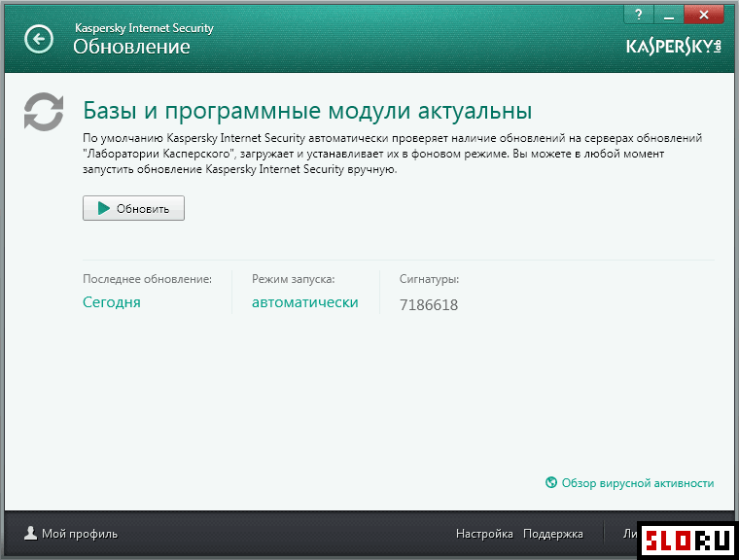Image resolution: width=739 pixels, height=560 pixels.
Task: Minimize the Kaspersky window
Action: (x=668, y=15)
